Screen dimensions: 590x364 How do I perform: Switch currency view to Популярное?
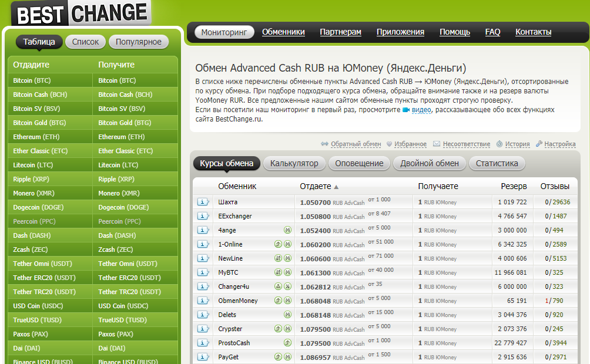pos(139,42)
